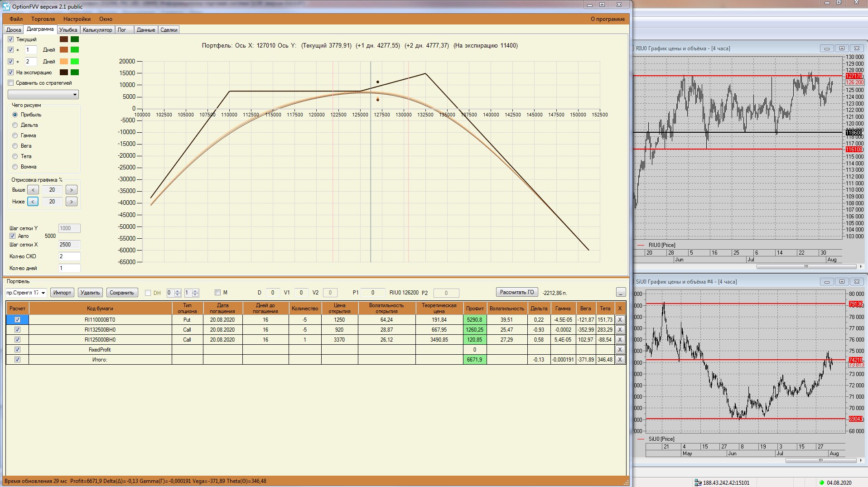Toggle the +1 Дней curve checkbox
Screen dimensions: 868x487
coord(11,50)
